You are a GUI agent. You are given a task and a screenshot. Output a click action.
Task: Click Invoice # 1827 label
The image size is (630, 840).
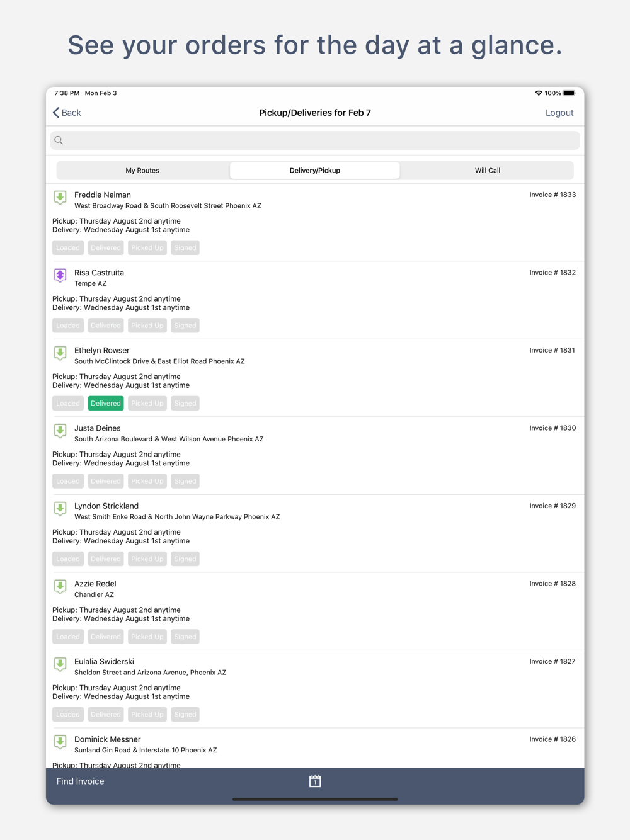click(x=553, y=662)
